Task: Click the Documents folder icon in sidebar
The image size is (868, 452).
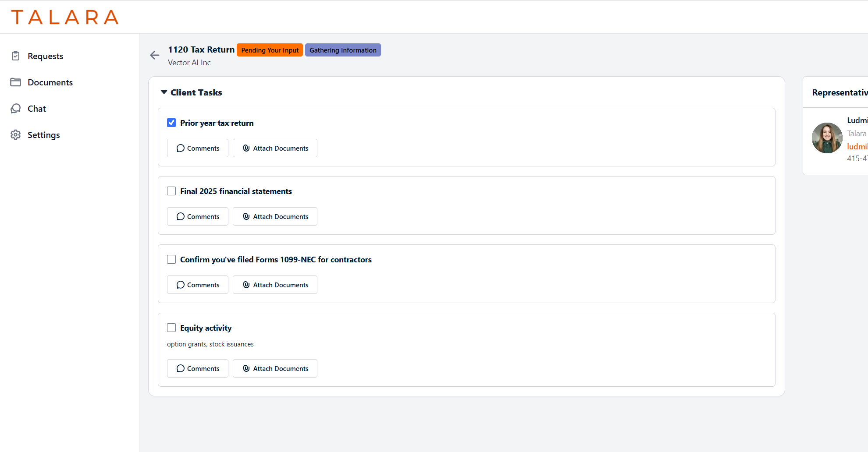Action: click(16, 82)
